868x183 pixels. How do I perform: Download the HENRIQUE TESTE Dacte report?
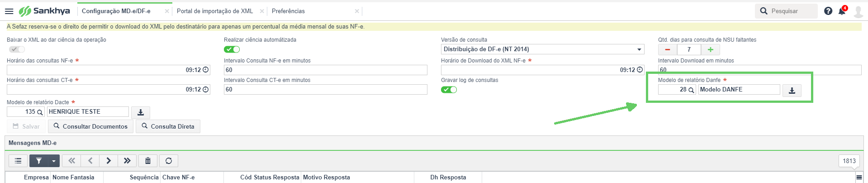click(x=141, y=112)
